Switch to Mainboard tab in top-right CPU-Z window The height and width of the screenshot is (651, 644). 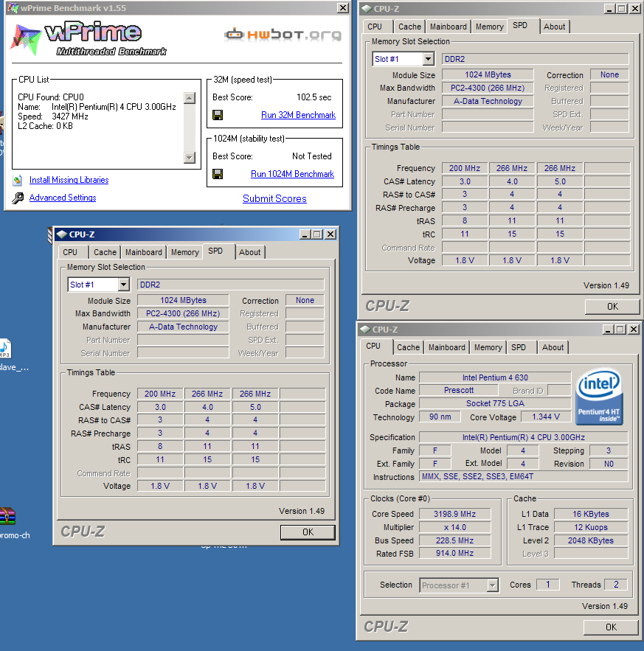pyautogui.click(x=449, y=27)
